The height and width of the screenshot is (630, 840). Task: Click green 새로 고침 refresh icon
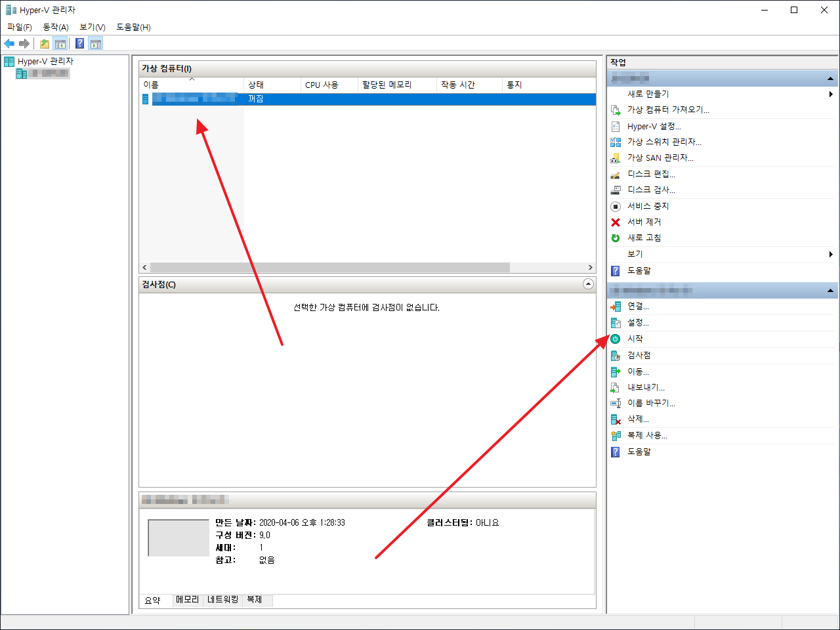pos(616,238)
